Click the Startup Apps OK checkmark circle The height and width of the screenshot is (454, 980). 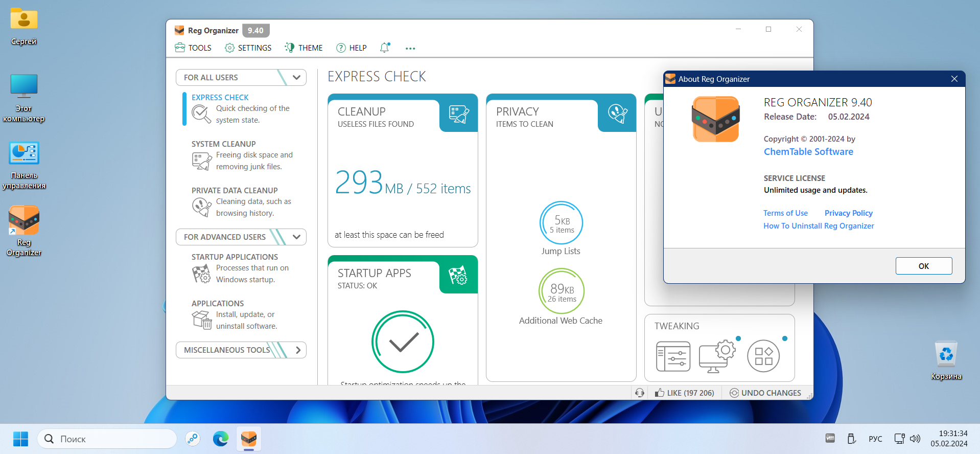coord(403,342)
